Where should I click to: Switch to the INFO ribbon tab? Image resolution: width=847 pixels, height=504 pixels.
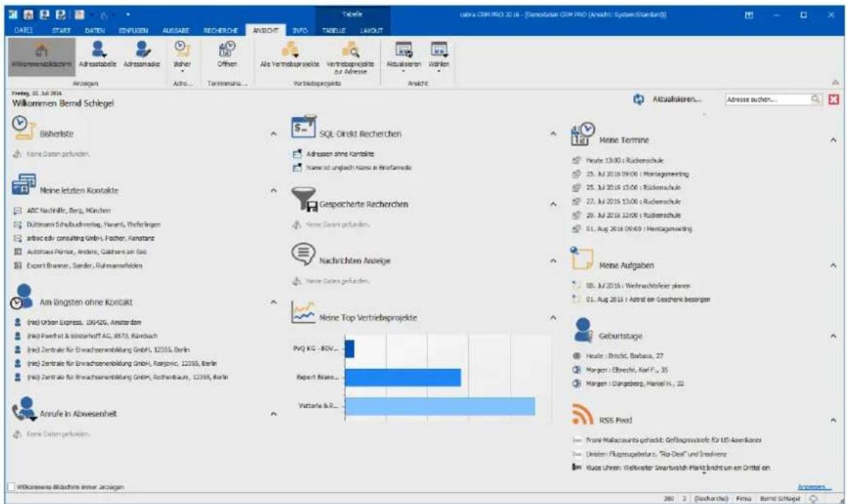pos(299,30)
